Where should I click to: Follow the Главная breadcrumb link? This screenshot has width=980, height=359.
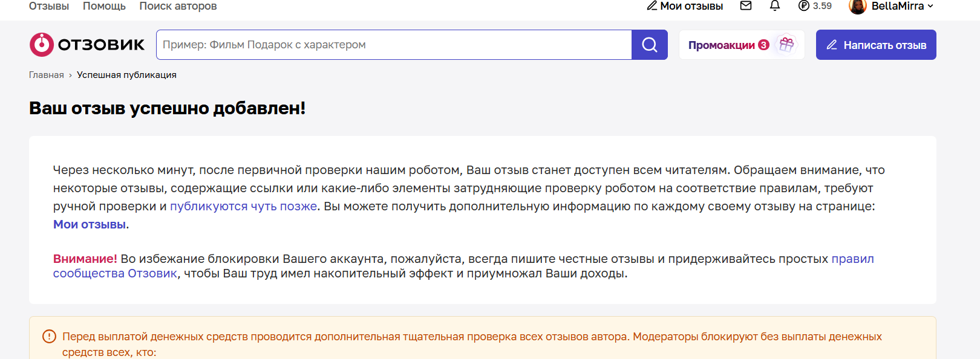pos(47,75)
